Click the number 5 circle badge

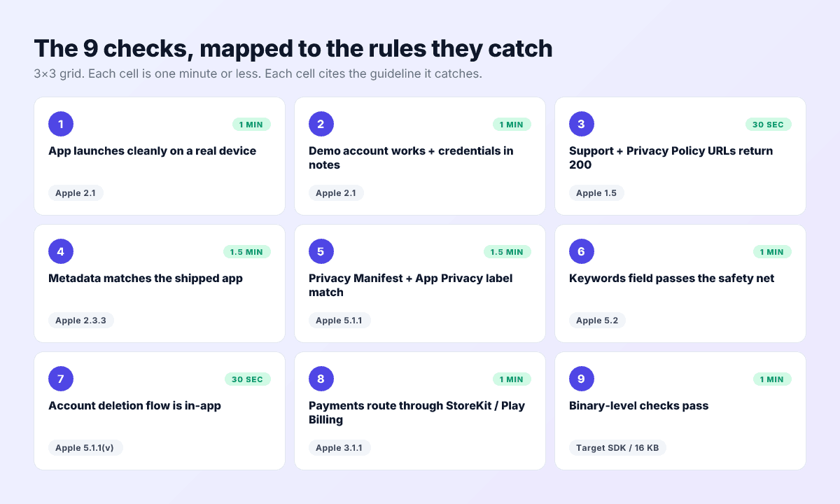321,251
